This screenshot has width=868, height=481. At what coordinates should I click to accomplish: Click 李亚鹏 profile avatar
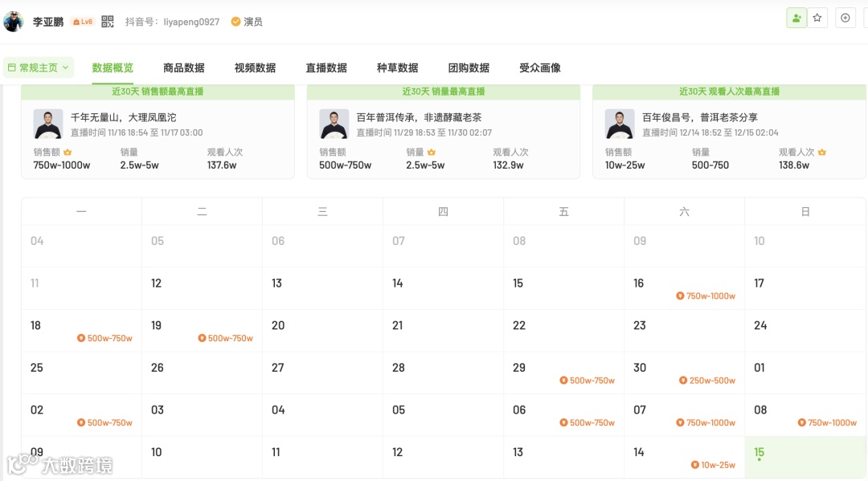14,22
